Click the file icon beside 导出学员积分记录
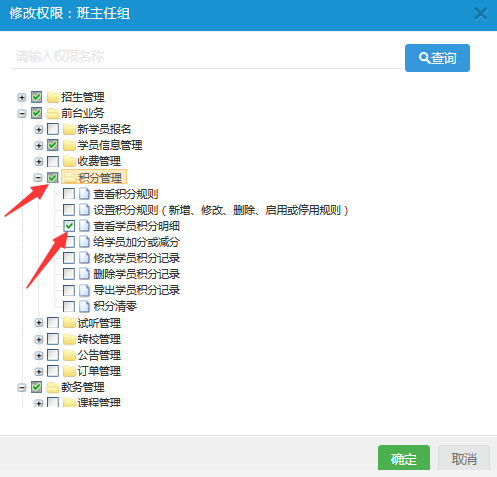Image resolution: width=497 pixels, height=477 pixels. coord(84,290)
